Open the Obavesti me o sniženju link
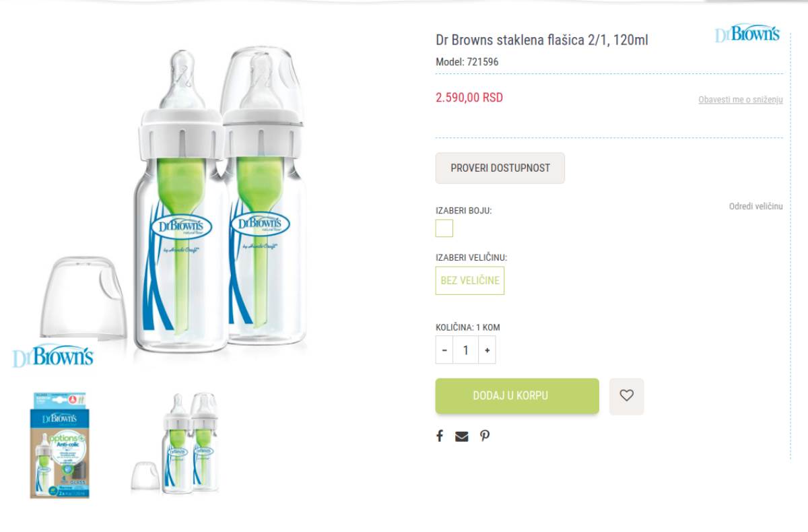Screen dimensions: 808x532 (x=740, y=100)
